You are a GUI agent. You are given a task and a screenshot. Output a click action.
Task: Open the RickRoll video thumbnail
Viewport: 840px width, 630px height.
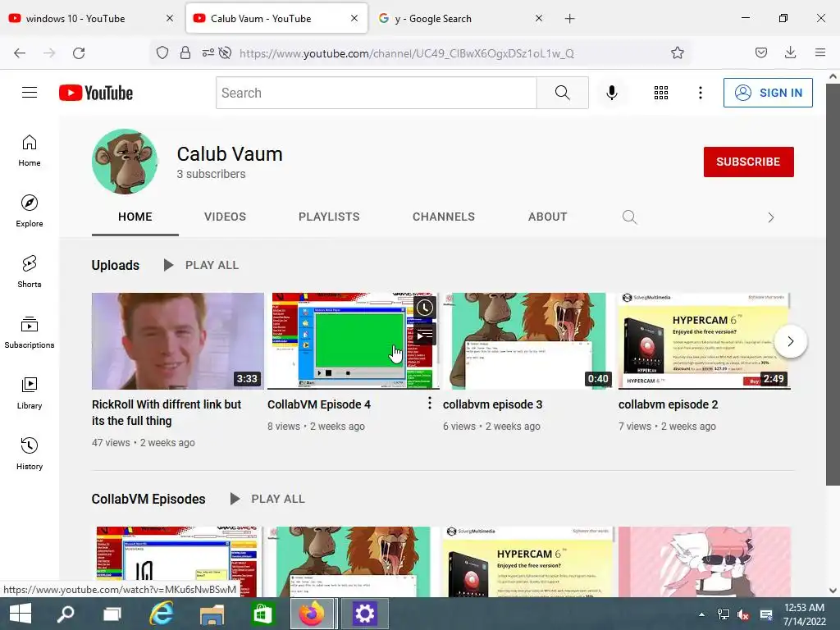click(178, 340)
